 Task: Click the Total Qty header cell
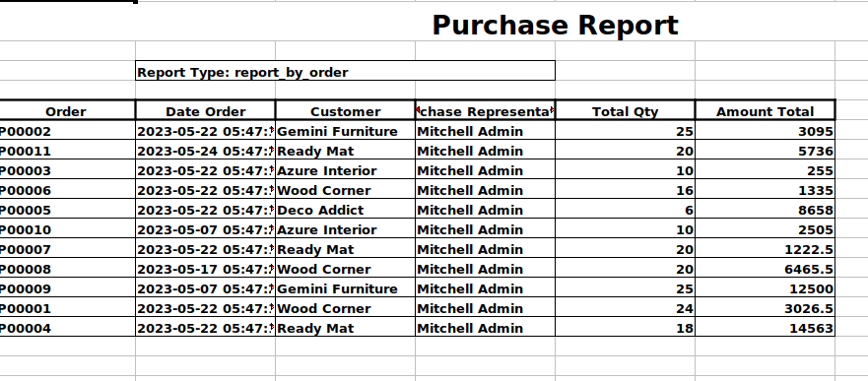[625, 110]
